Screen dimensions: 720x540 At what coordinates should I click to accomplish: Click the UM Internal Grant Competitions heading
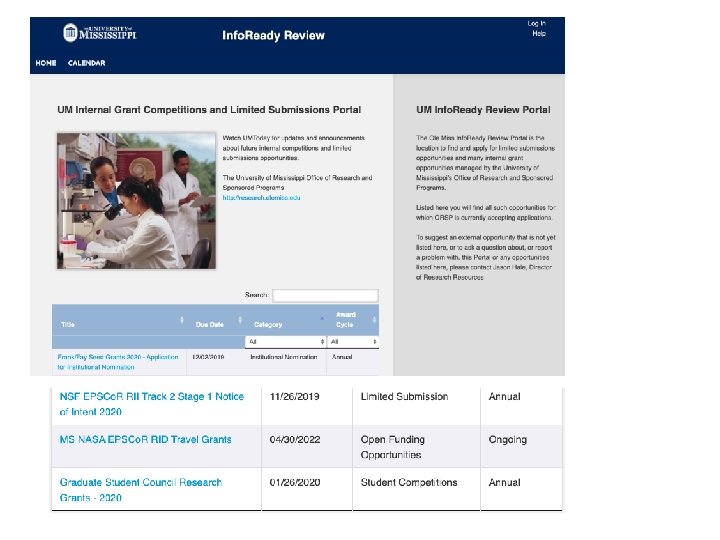tap(209, 110)
